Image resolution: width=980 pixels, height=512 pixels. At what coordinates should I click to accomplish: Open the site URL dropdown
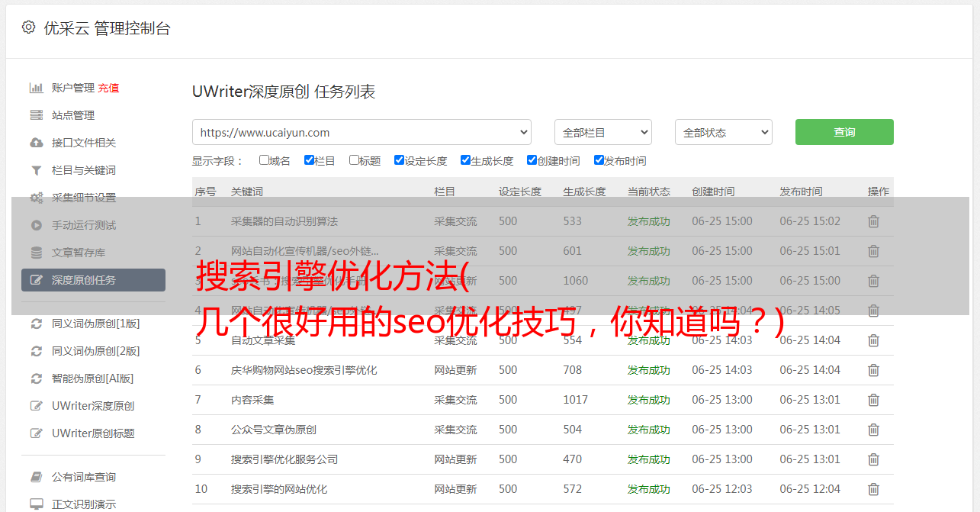[361, 132]
